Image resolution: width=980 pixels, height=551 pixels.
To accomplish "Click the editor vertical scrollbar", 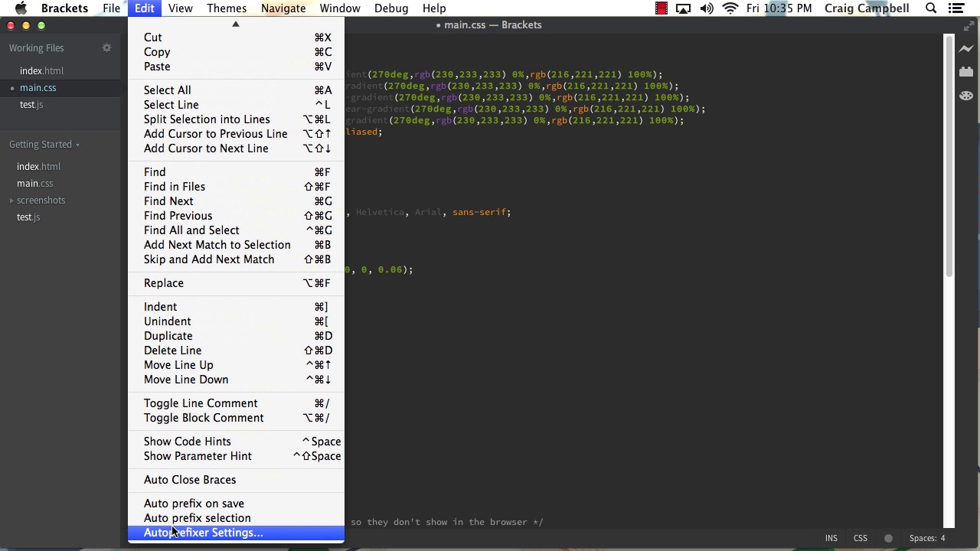I will (949, 155).
